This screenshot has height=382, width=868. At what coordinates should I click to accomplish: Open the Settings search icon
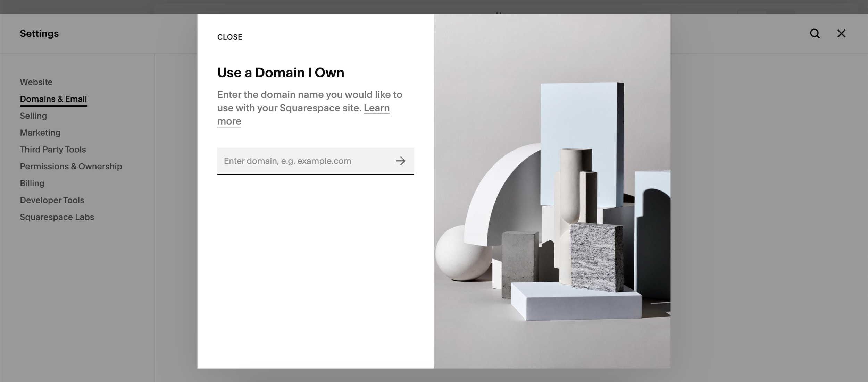815,34
